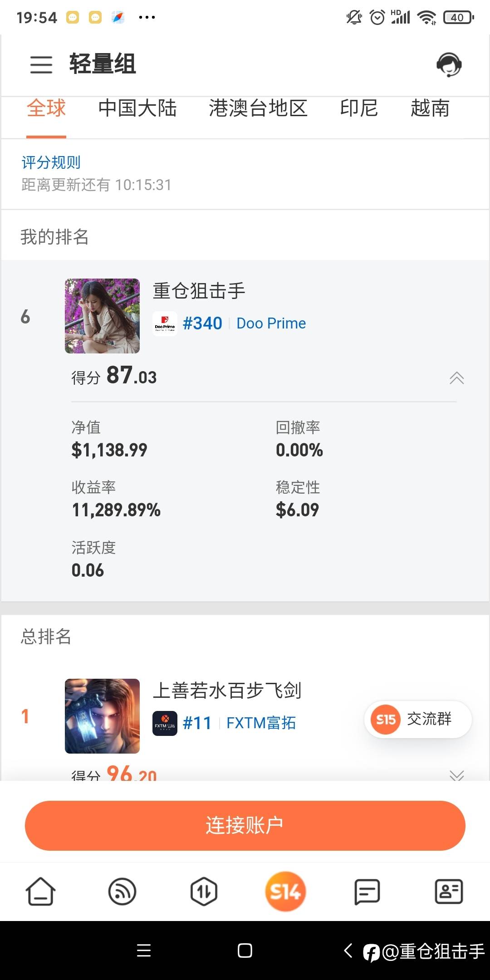Select the 印尼 region tab
Viewport: 490px width, 980px height.
[x=359, y=108]
